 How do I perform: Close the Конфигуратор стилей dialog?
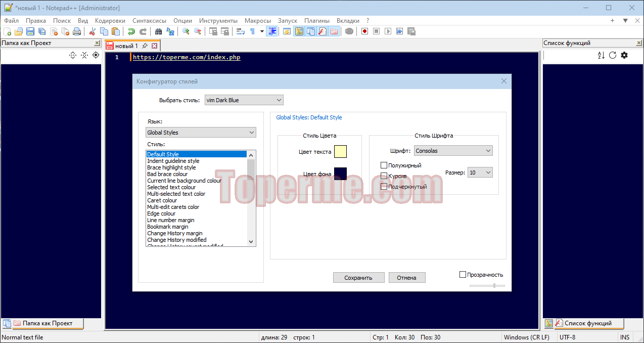pos(503,81)
